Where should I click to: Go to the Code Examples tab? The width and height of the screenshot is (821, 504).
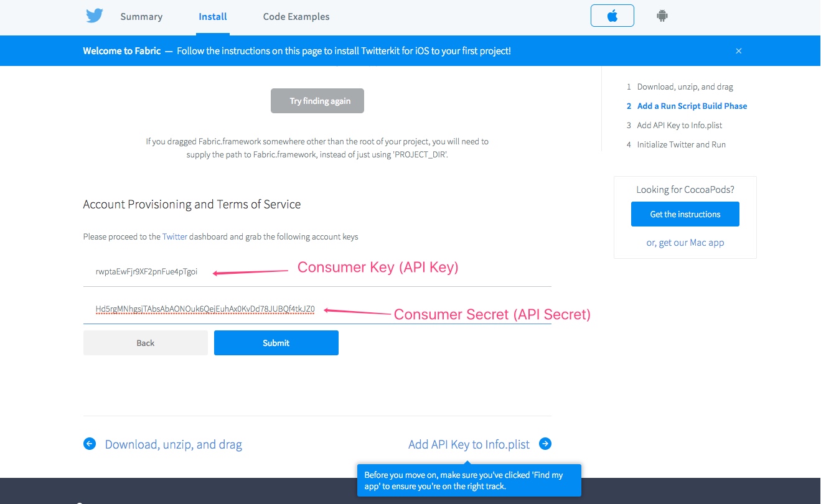(x=296, y=17)
